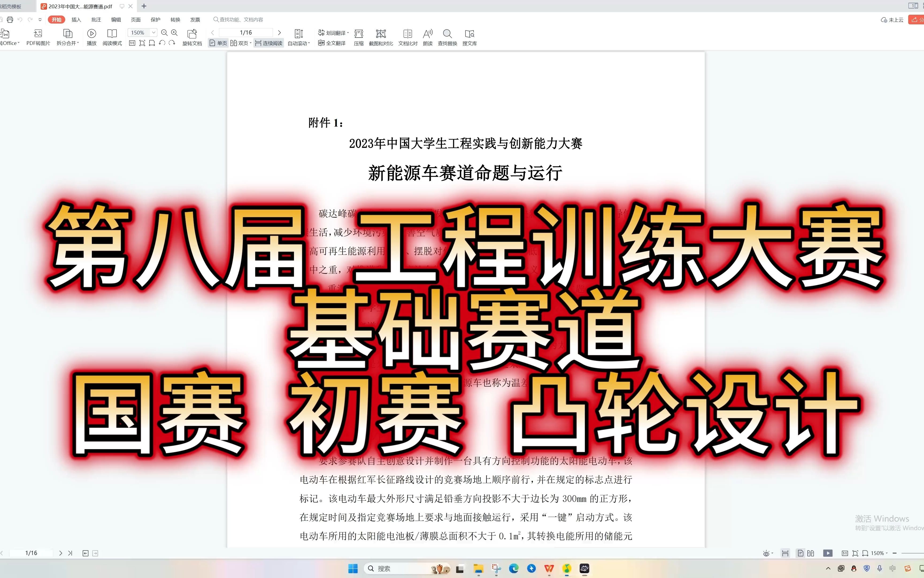Expand the quick access toolbar dropdown
Image resolution: width=924 pixels, height=578 pixels.
tap(40, 20)
